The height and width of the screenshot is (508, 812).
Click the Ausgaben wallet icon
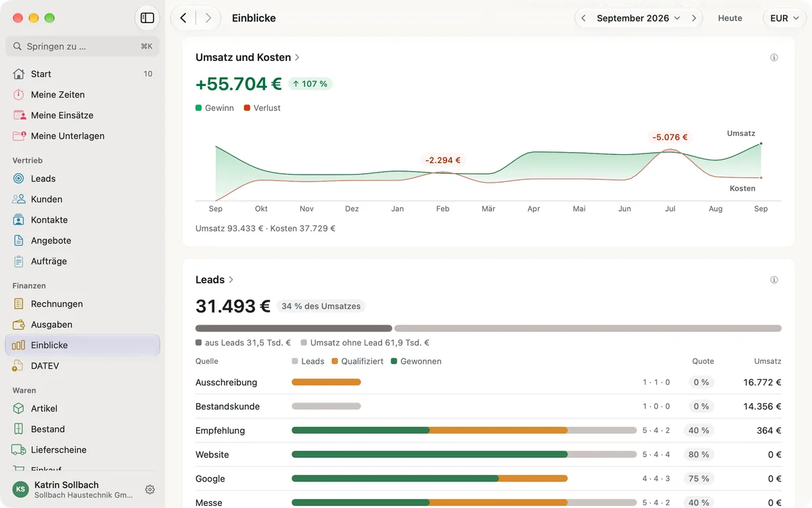tap(19, 325)
